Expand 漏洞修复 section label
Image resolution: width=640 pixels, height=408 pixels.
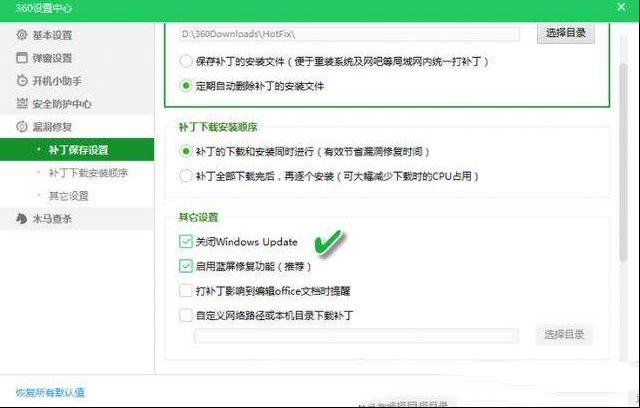coord(52,127)
